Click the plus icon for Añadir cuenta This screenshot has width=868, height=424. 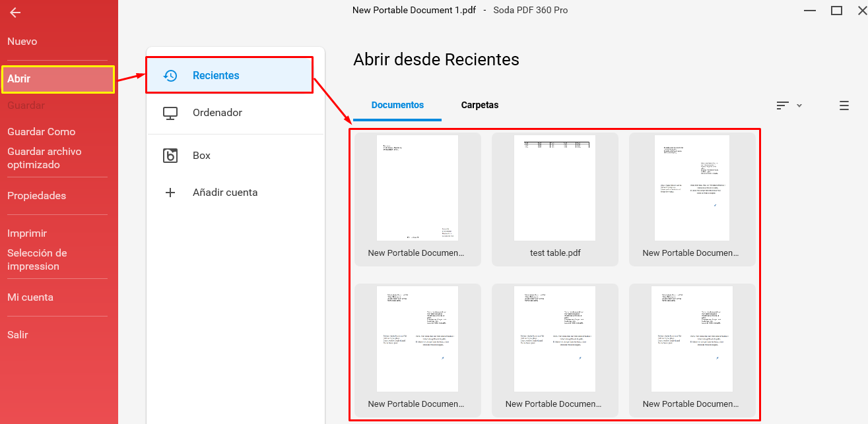(170, 193)
